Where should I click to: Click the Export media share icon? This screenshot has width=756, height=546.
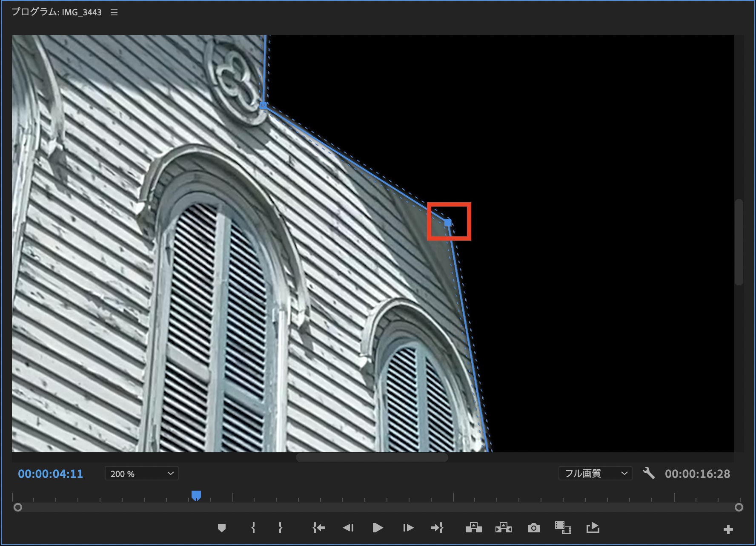click(x=593, y=528)
